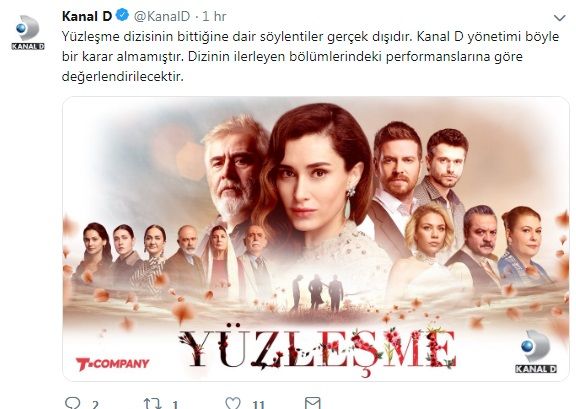Click the blue verified badge icon
The height and width of the screenshot is (409, 576).
[122, 15]
